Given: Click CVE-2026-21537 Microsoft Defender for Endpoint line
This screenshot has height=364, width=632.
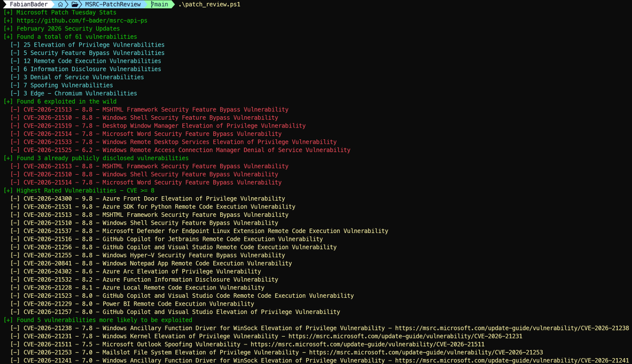Looking at the screenshot, I should pos(199,231).
